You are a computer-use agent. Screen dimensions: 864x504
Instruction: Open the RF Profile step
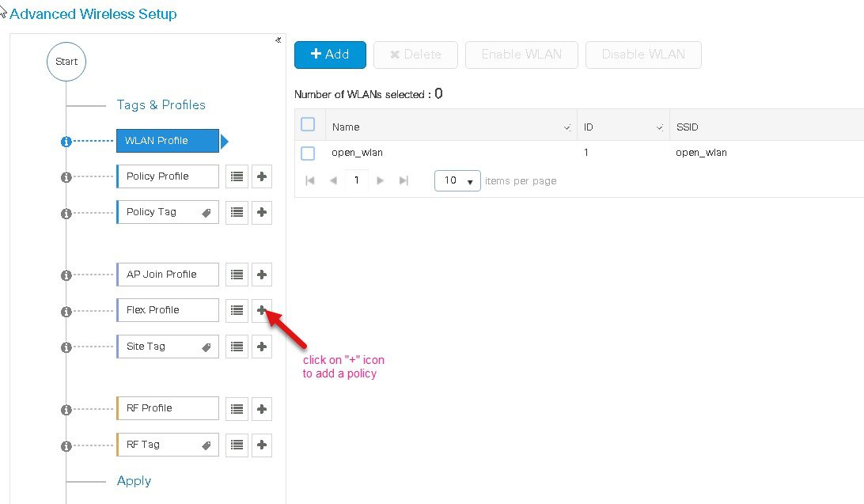(168, 409)
